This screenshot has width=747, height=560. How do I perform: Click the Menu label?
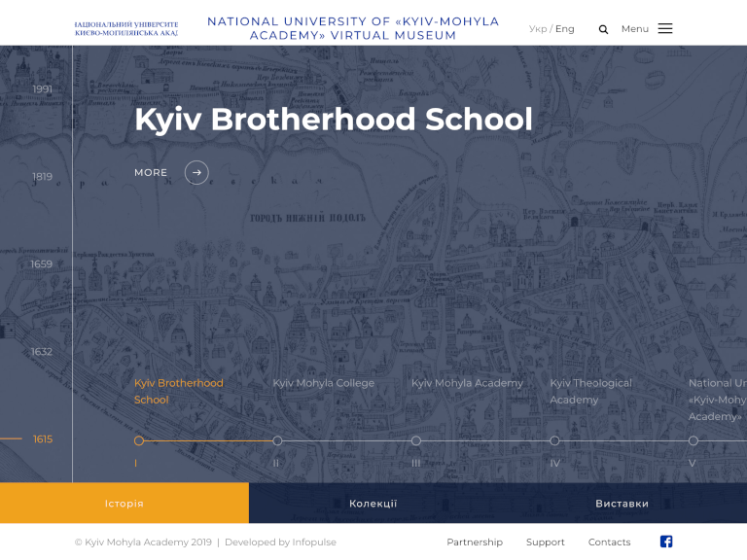coord(634,29)
